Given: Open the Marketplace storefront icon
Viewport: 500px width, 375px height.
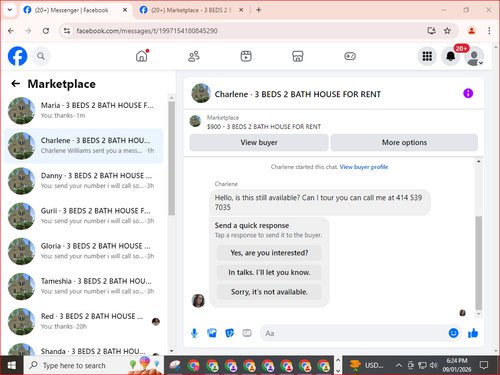Looking at the screenshot, I should coord(298,56).
